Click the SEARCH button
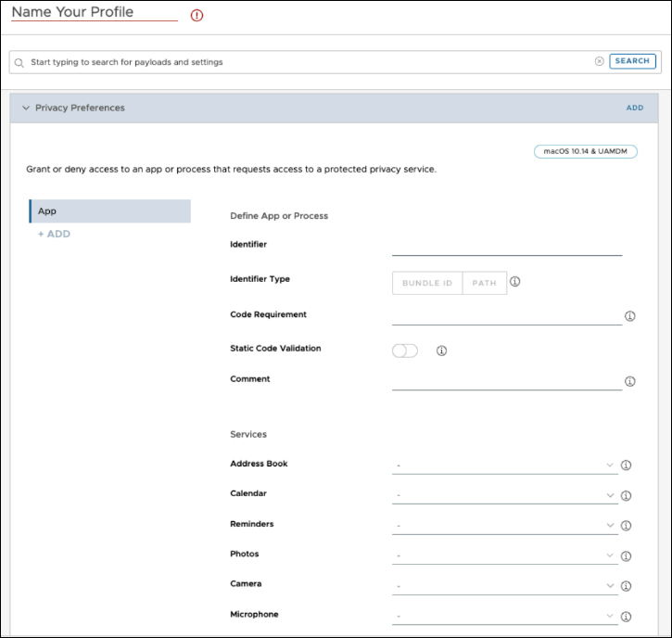 click(x=632, y=61)
